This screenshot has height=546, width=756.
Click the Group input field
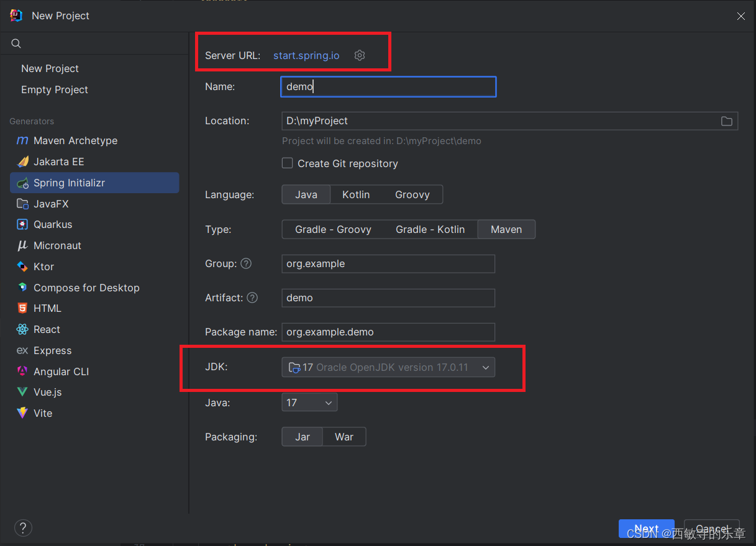(388, 263)
